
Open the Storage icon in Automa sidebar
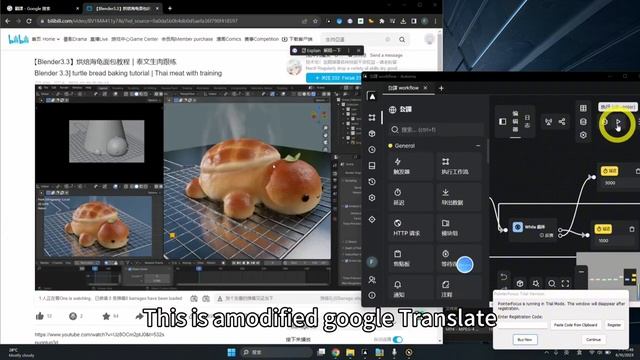click(372, 165)
